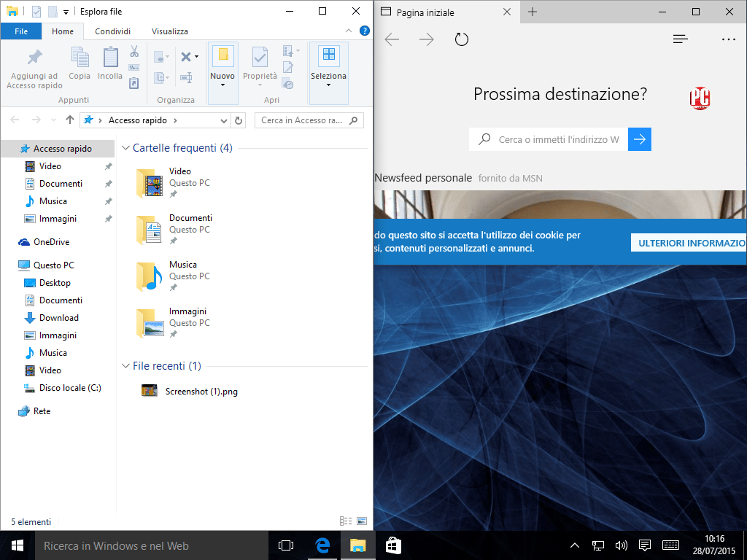Click the Edge search or address field

(x=558, y=139)
